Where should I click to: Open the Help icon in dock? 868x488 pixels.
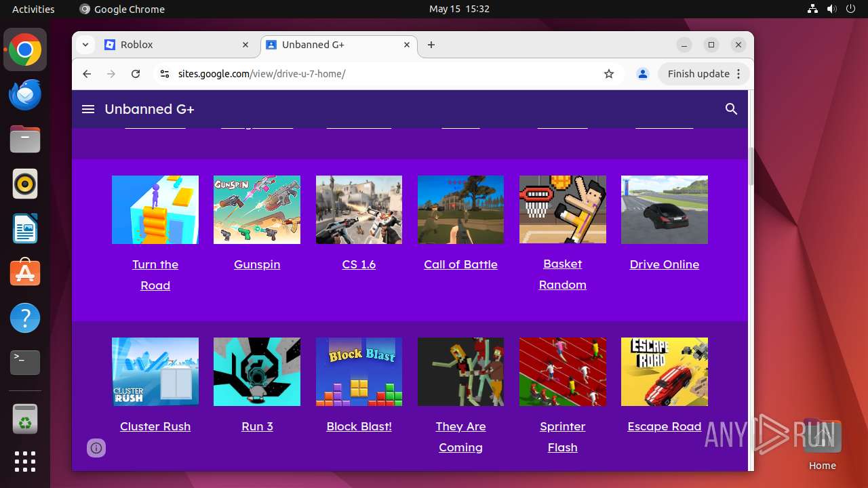pyautogui.click(x=25, y=318)
